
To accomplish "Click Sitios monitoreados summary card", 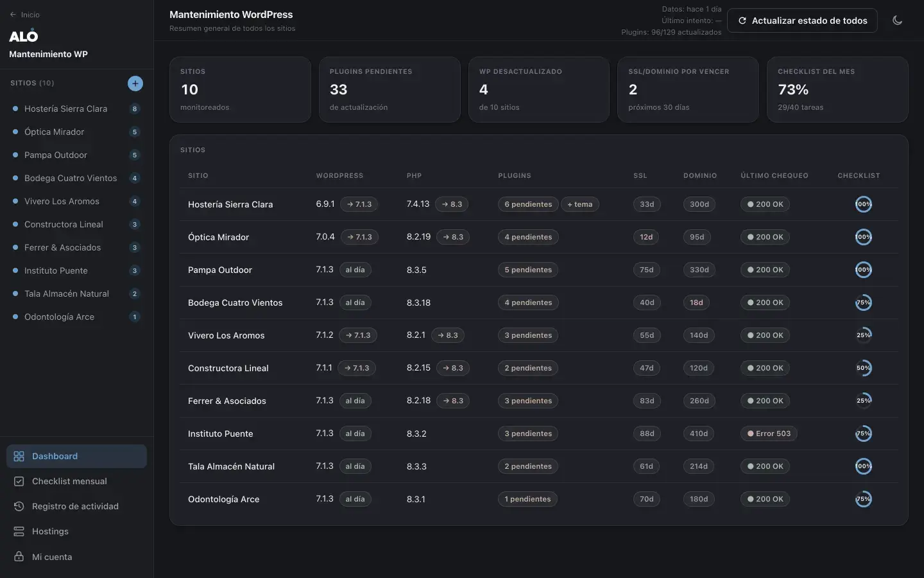I will pyautogui.click(x=240, y=89).
